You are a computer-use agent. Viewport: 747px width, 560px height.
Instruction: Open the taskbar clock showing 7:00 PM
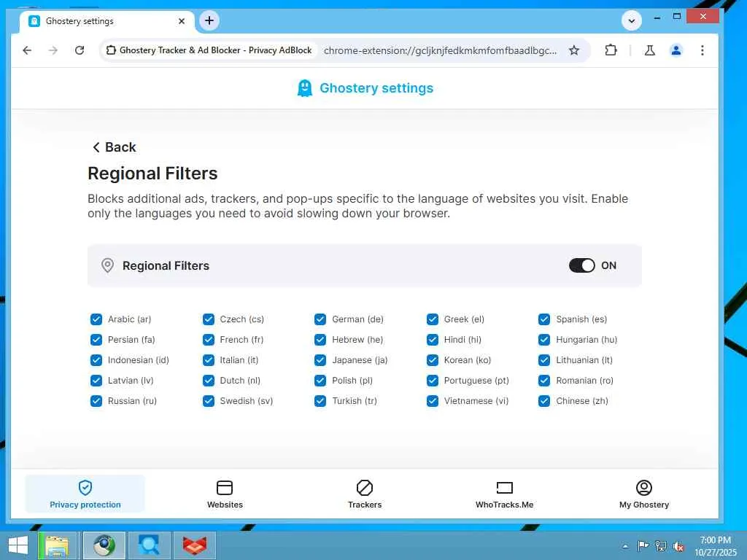(715, 546)
